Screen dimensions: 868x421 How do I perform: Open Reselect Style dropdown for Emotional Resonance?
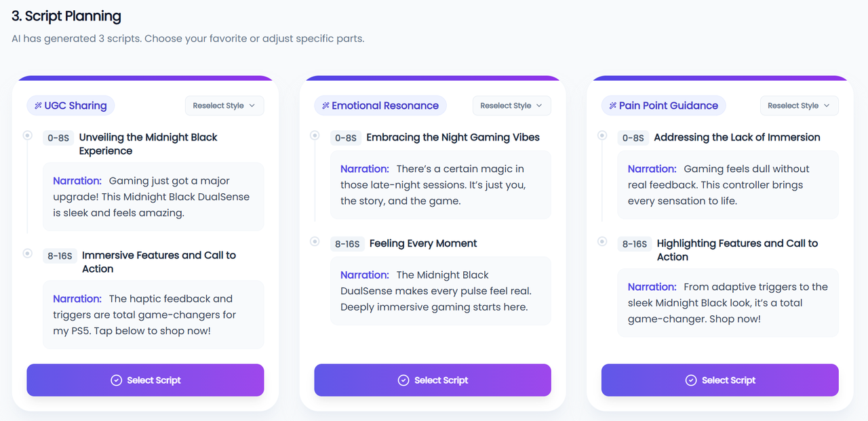(x=511, y=106)
